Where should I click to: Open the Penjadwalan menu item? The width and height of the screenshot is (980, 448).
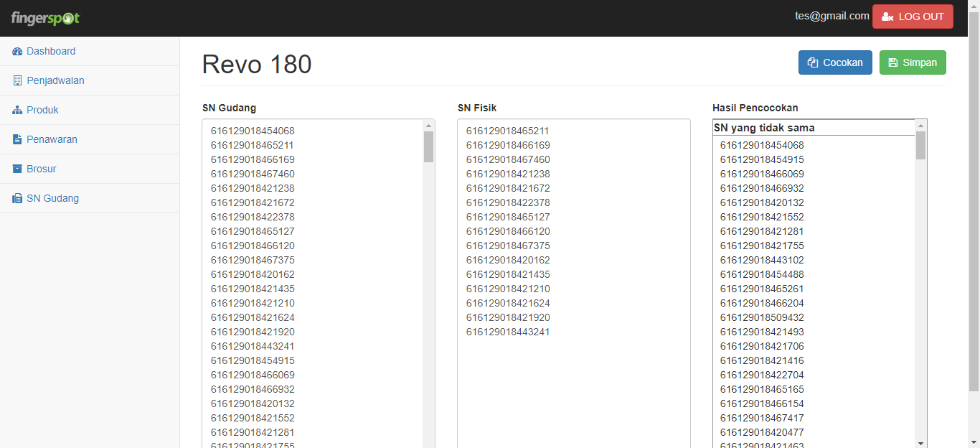(55, 80)
